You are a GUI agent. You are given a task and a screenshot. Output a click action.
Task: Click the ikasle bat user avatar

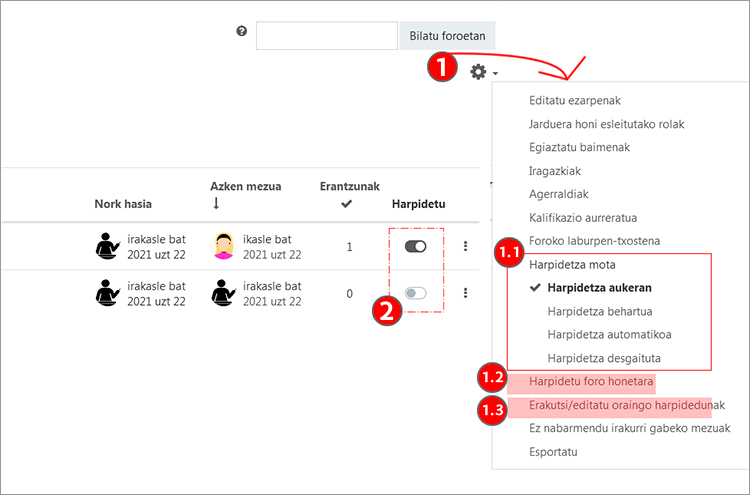[x=224, y=246]
